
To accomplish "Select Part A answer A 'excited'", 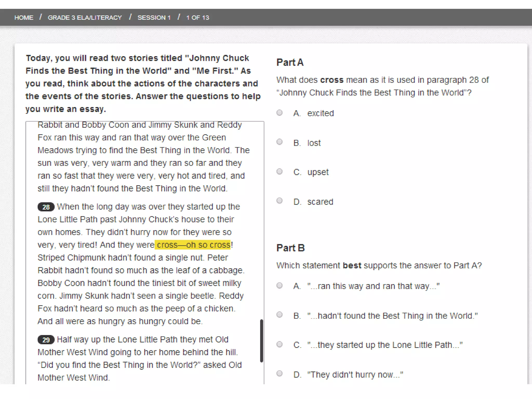I will [280, 113].
